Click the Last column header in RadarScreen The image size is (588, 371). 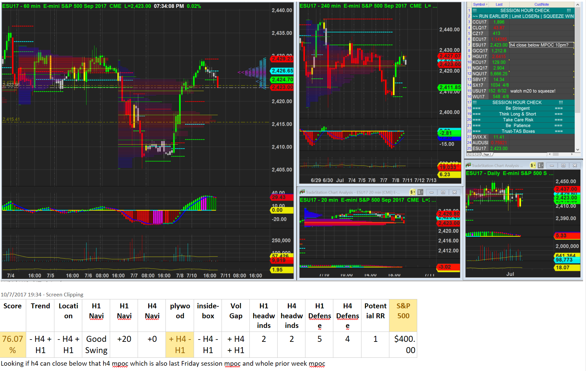499,5
